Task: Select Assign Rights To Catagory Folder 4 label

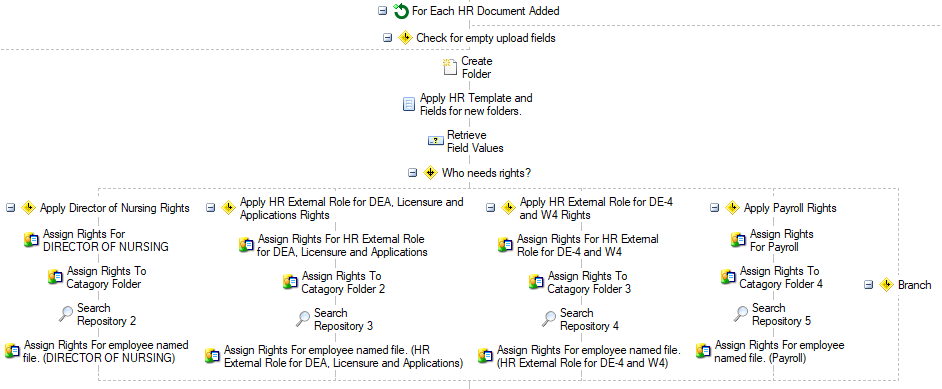Action: pos(781,277)
